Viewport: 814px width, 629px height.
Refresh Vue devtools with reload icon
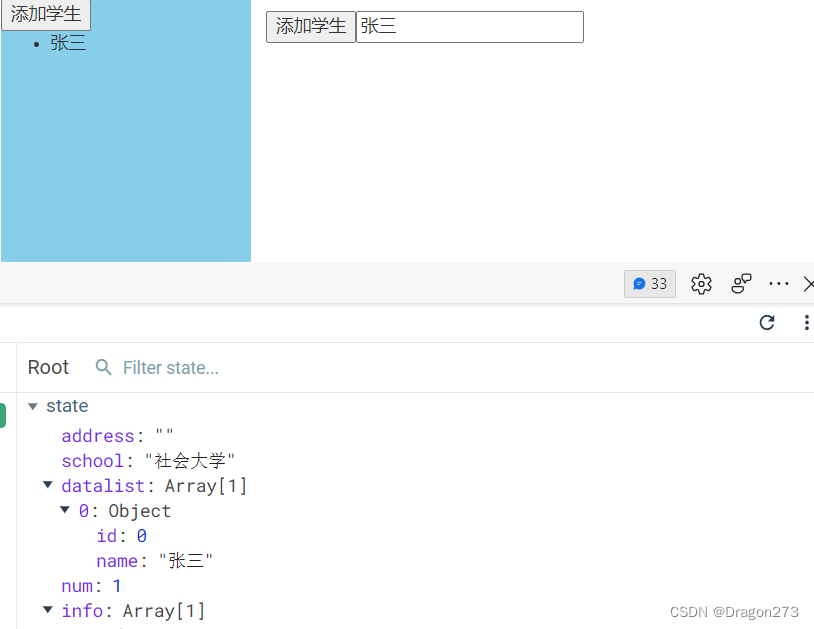click(x=767, y=322)
